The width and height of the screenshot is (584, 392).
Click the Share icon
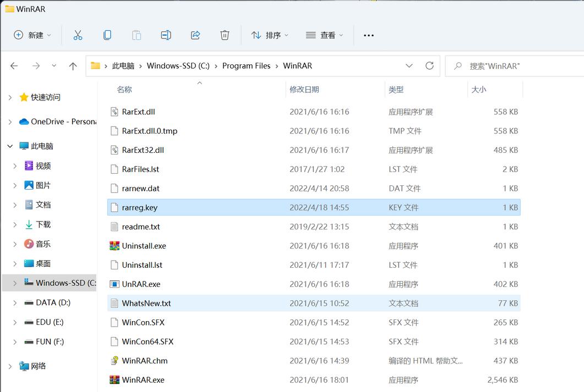pos(195,35)
